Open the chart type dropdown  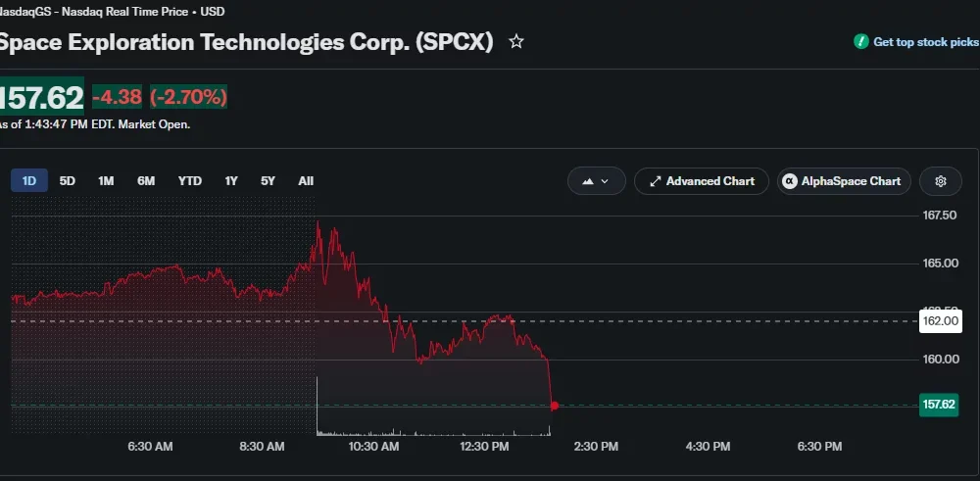click(596, 181)
